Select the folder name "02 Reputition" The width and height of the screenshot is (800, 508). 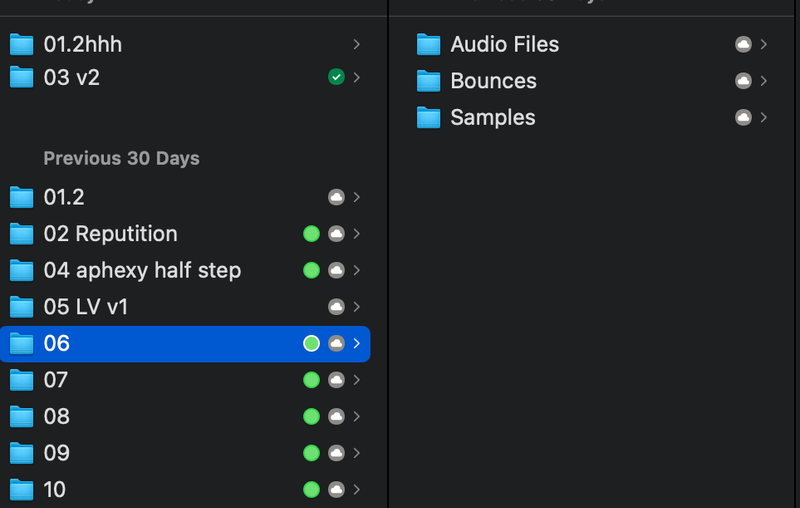pos(111,234)
